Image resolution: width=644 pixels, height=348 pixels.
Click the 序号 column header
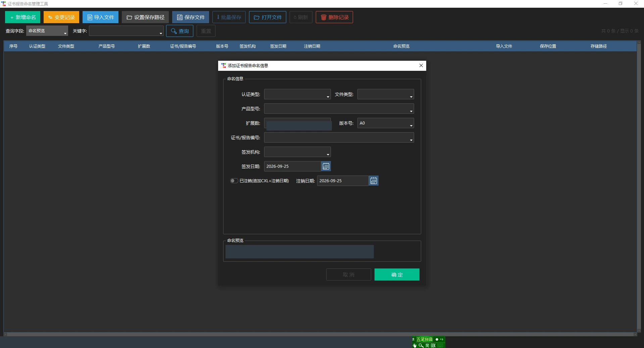[13, 46]
